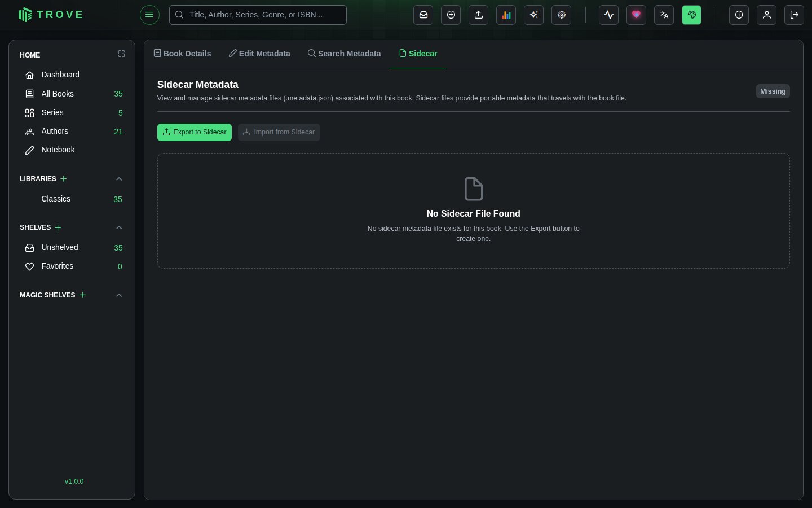Add a new library with plus icon
The width and height of the screenshot is (812, 508).
coord(64,178)
